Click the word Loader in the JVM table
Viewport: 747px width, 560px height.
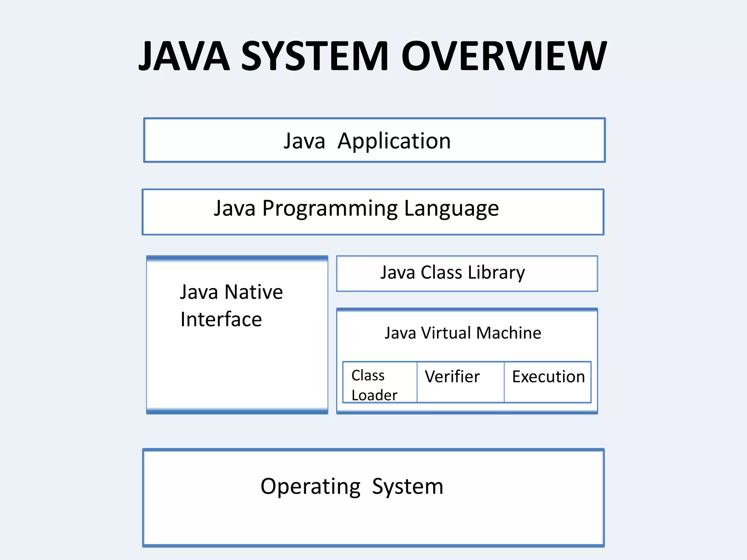[x=374, y=395]
